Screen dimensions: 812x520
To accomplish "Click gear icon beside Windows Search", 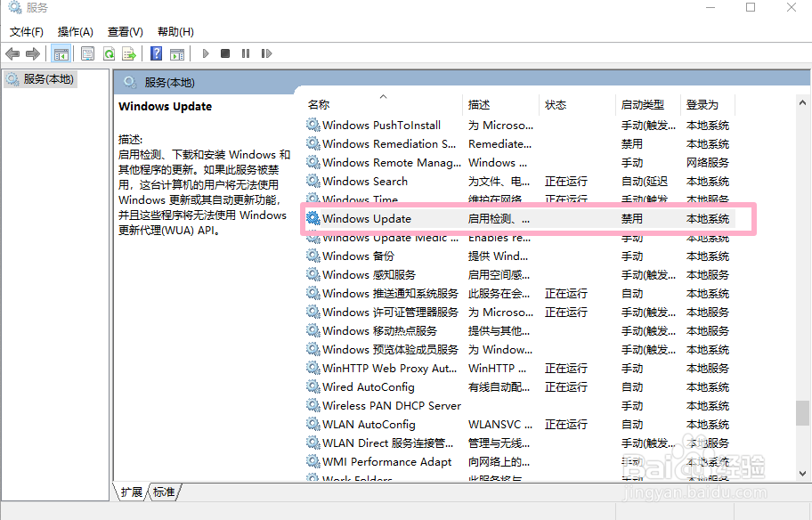I will [x=313, y=181].
